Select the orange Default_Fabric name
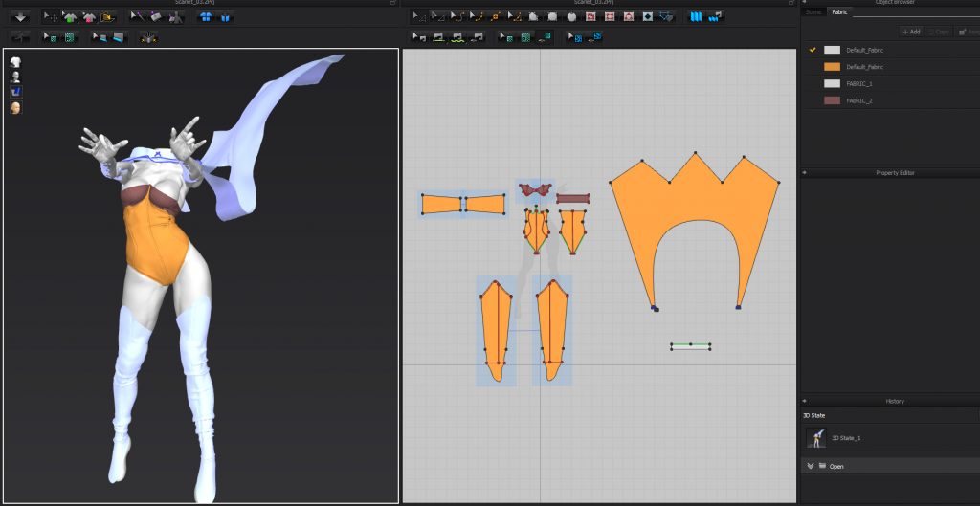The height and width of the screenshot is (506, 980). 864,66
